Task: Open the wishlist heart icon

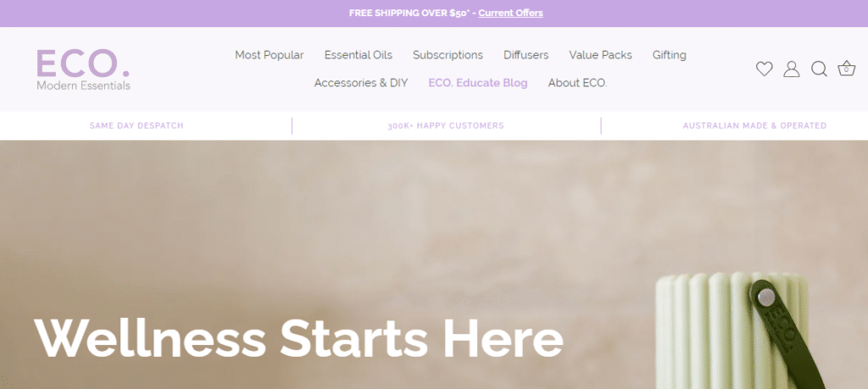Action: (x=764, y=69)
